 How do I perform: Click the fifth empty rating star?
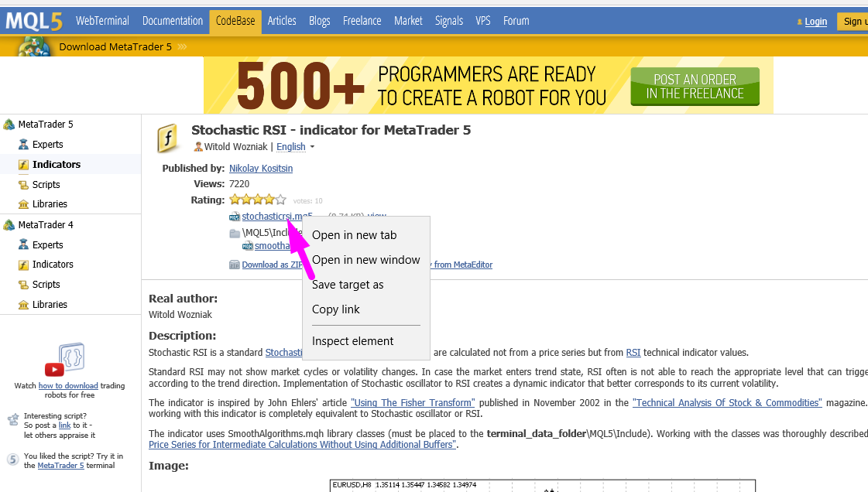(x=281, y=200)
